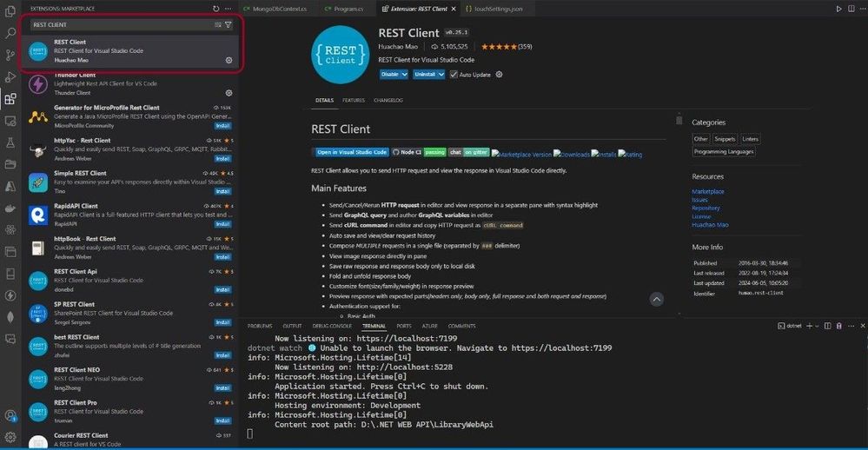
Task: Click the Uninstall button
Action: click(x=425, y=74)
